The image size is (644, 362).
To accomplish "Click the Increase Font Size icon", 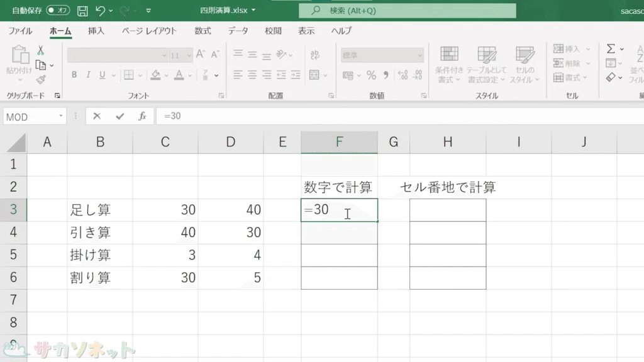I will 201,54.
